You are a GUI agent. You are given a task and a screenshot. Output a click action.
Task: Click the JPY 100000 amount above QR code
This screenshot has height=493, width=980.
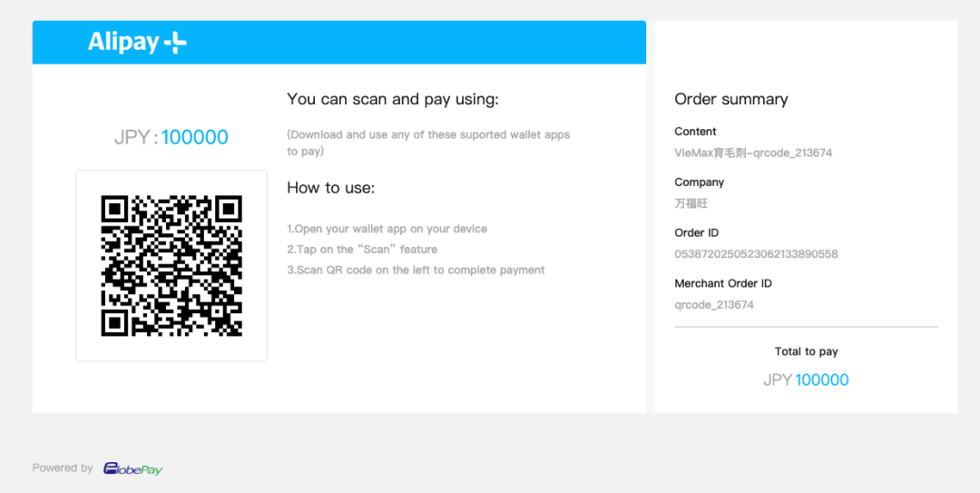click(171, 137)
